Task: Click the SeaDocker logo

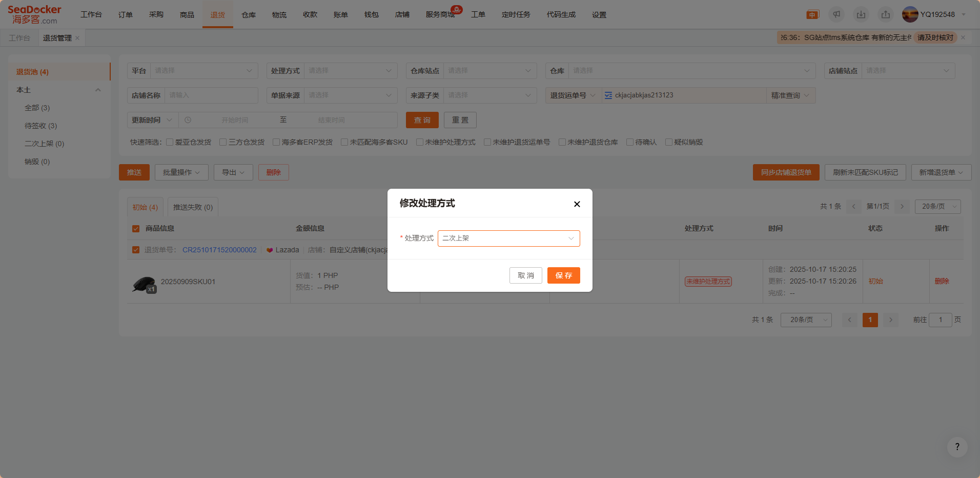Action: [x=34, y=14]
